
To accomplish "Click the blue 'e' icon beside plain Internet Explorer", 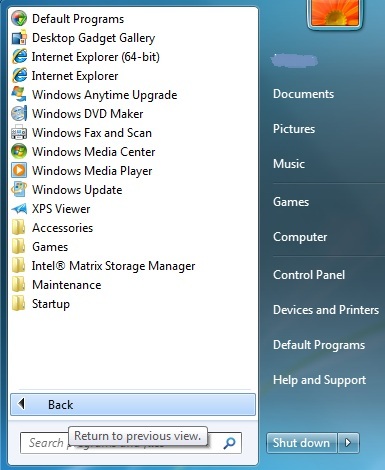I will tap(19, 75).
